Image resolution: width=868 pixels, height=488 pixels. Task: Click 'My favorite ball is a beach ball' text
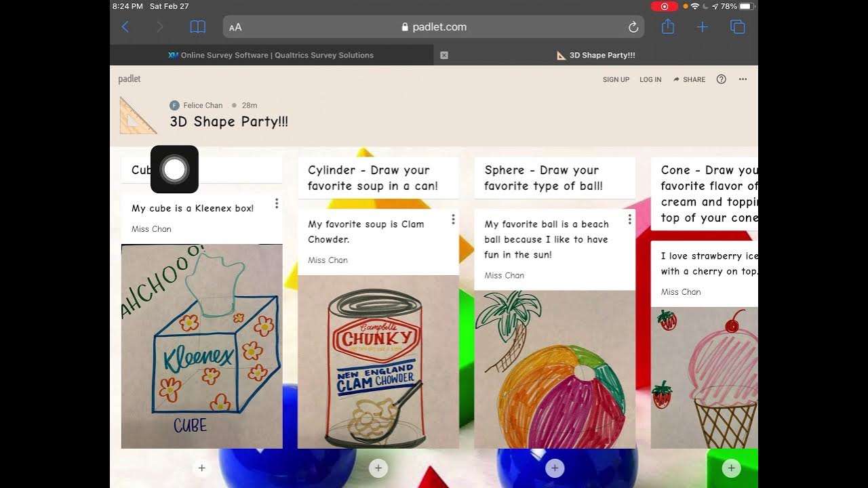coord(547,239)
